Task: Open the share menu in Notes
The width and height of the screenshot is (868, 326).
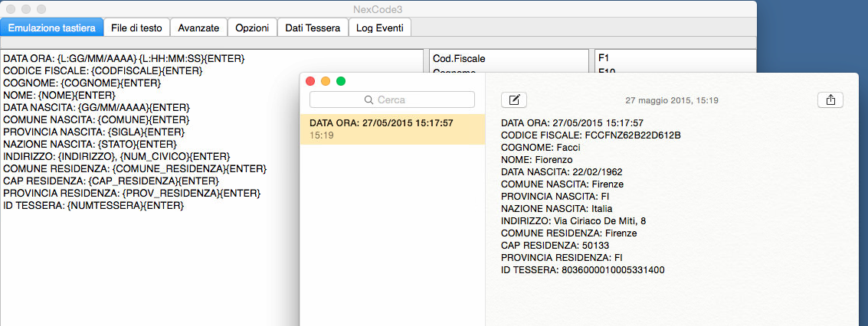Action: click(x=830, y=99)
